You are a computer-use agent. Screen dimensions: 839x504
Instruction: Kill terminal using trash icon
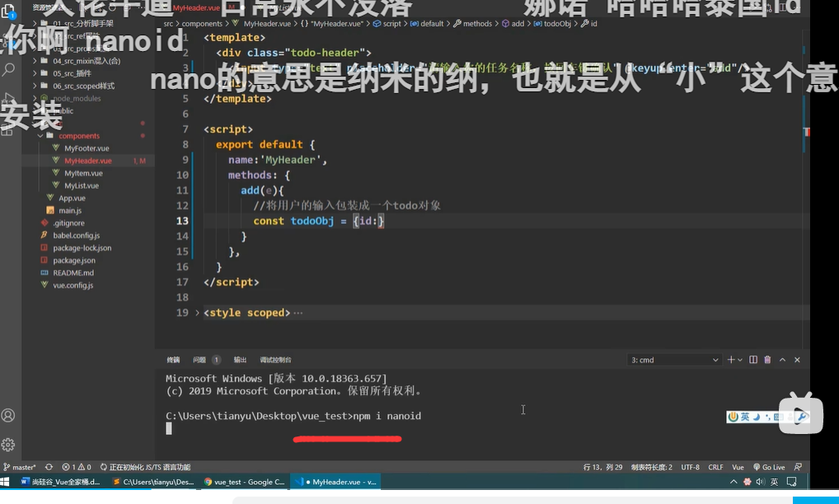pos(767,360)
